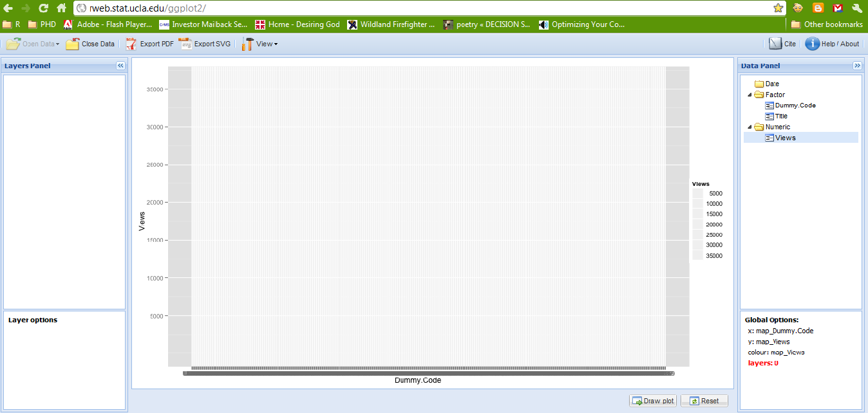Click the Close Data folder icon
The height and width of the screenshot is (413, 868).
pos(72,44)
